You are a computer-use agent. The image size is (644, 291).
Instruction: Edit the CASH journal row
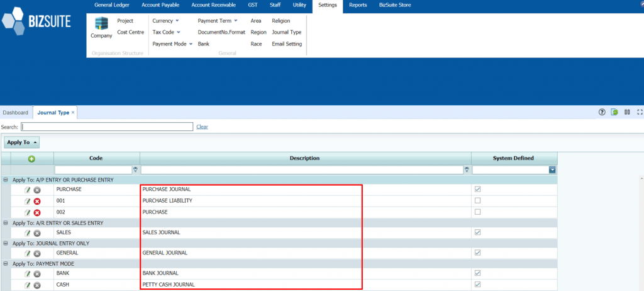click(x=28, y=285)
